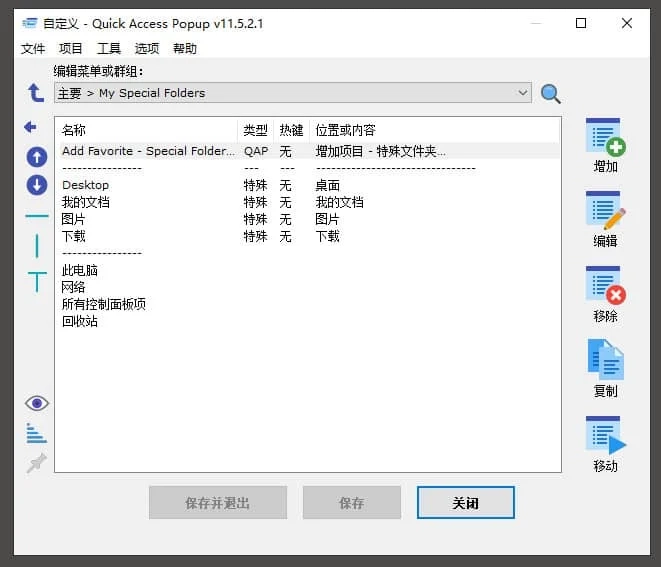This screenshot has width=661, height=567.
Task: Open the 文件 menu
Action: [33, 48]
